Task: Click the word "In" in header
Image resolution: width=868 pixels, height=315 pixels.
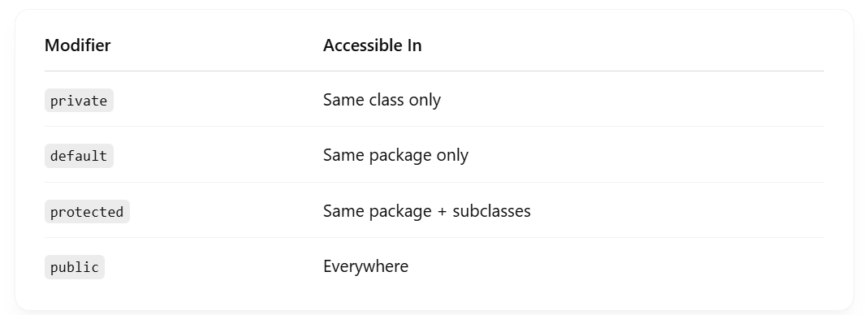Action: 415,45
